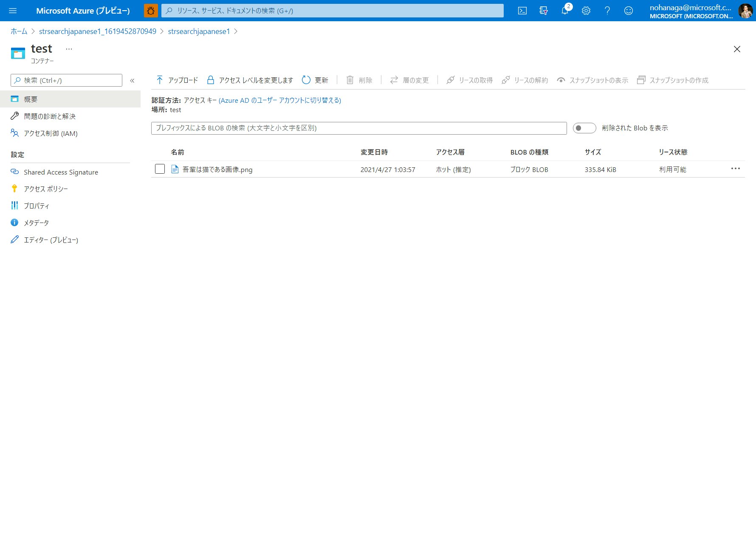Screen dimensions: 756x533
Task: Open the test container ellipsis menu
Action: [69, 48]
